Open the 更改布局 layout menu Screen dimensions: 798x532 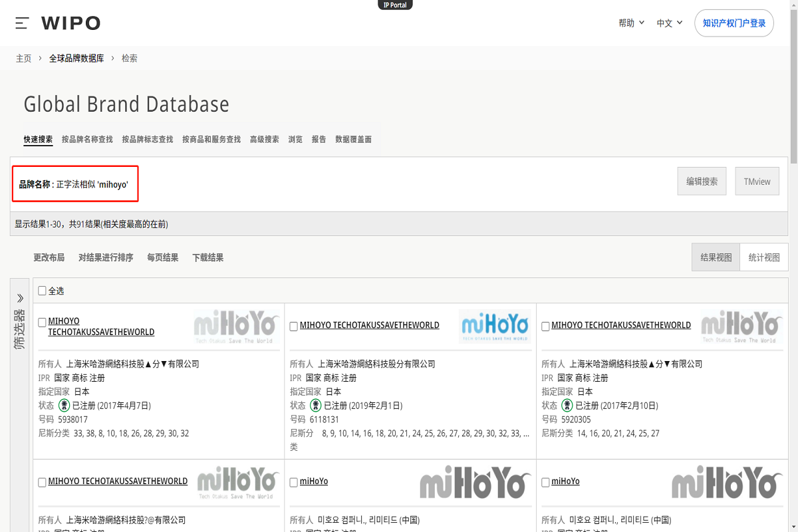click(x=49, y=257)
